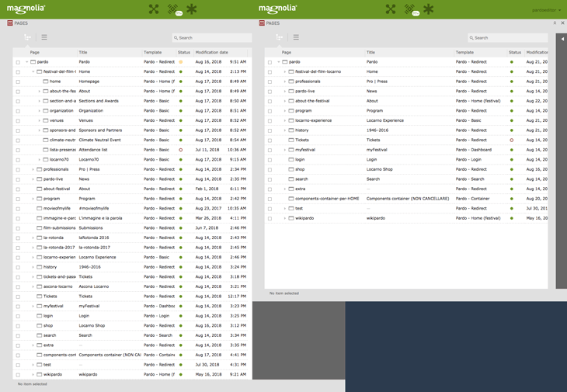Click the red status indicator for lista-presenze
The width and height of the screenshot is (567, 392).
coord(181,150)
